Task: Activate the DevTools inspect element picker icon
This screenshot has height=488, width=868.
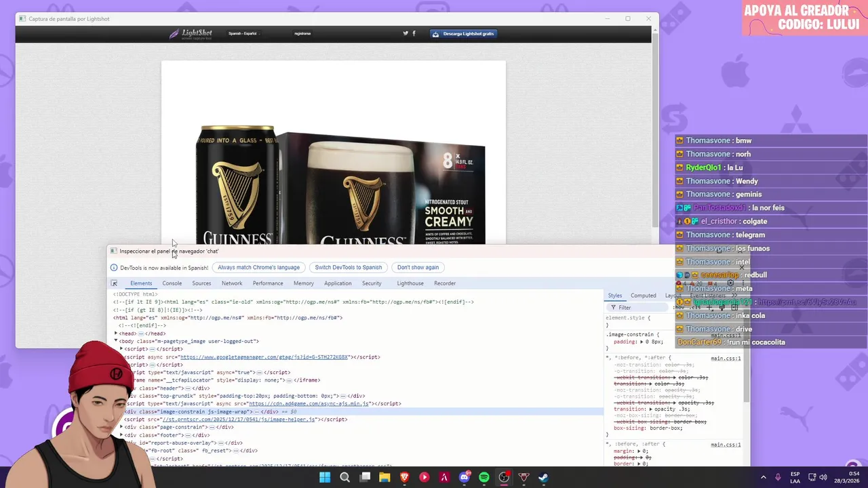Action: coord(114,283)
